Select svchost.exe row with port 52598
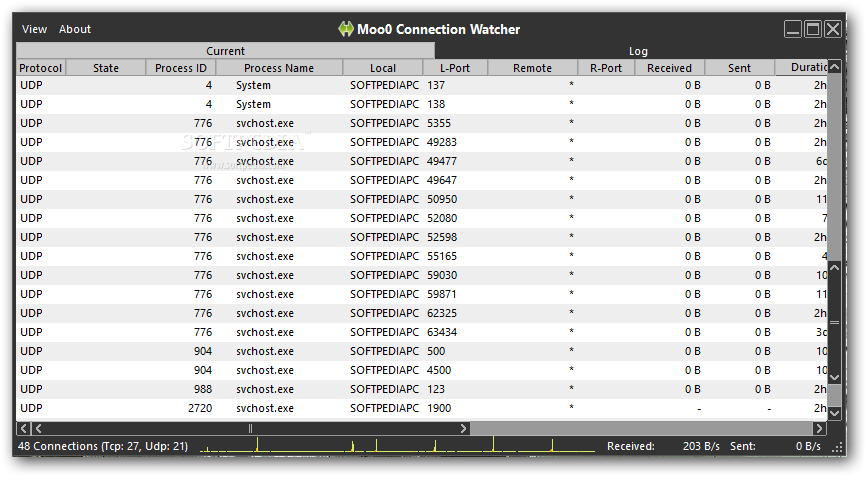 [422, 237]
